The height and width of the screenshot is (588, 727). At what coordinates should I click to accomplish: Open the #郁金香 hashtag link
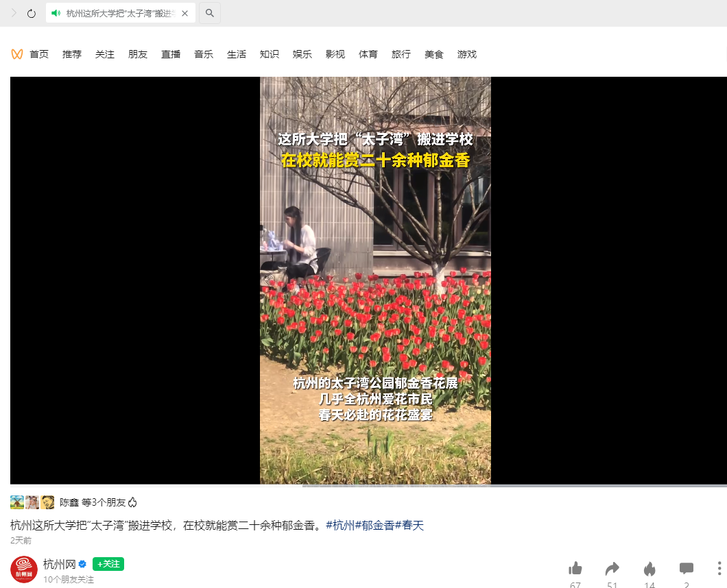[374, 526]
